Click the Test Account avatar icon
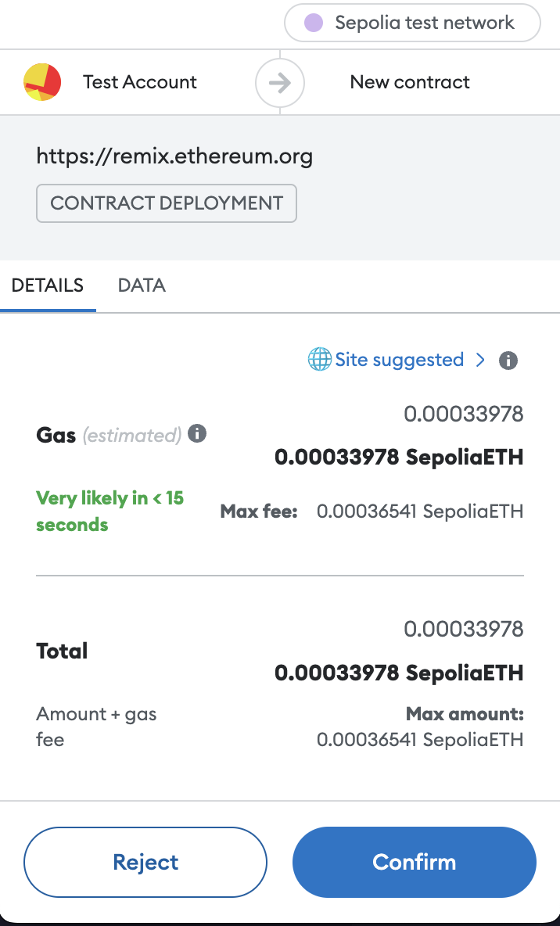 [x=42, y=82]
